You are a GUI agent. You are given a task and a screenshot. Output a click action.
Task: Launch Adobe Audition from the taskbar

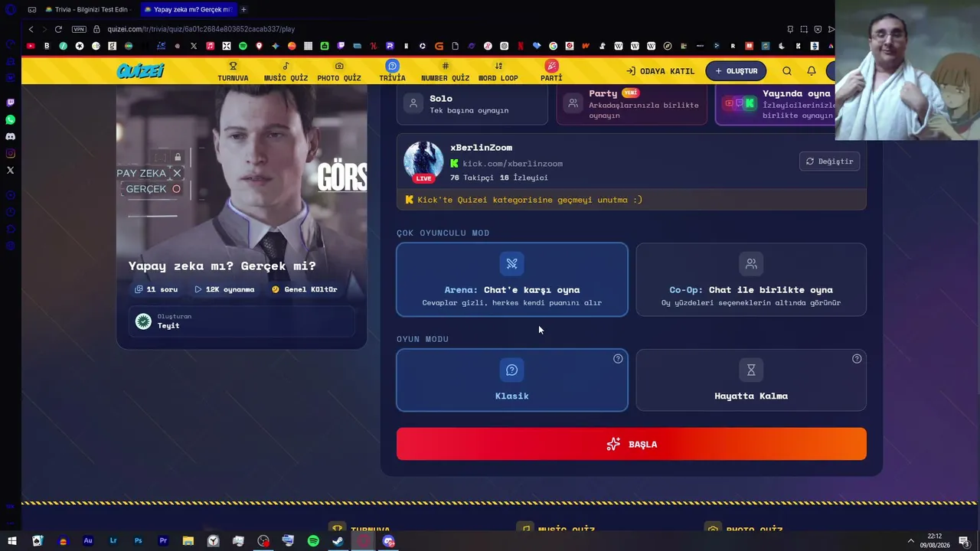pyautogui.click(x=88, y=541)
